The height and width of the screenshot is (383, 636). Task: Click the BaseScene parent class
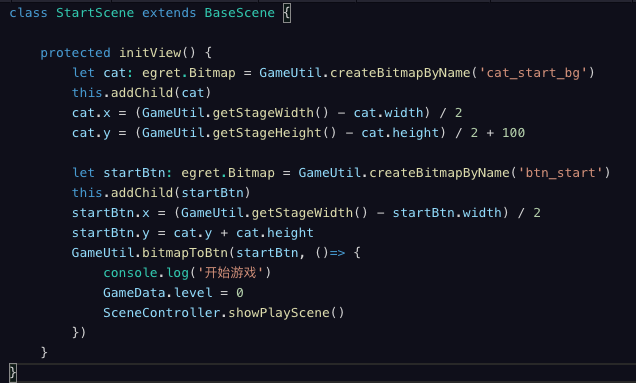239,13
